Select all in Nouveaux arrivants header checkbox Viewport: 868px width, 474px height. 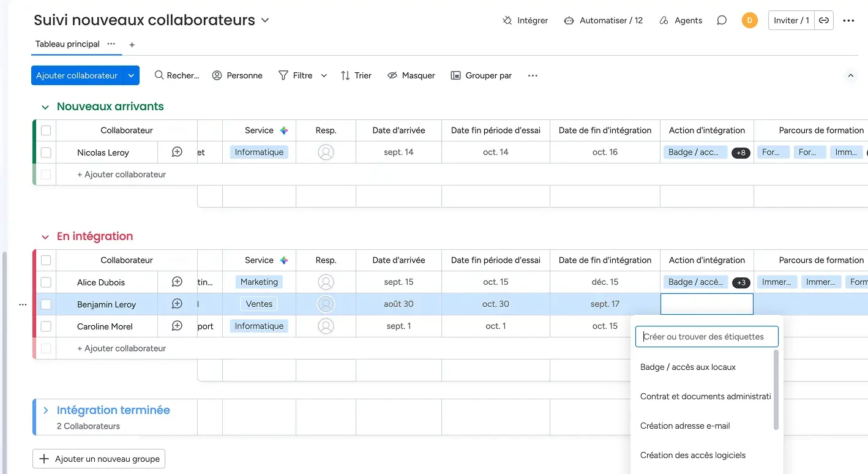(x=46, y=130)
